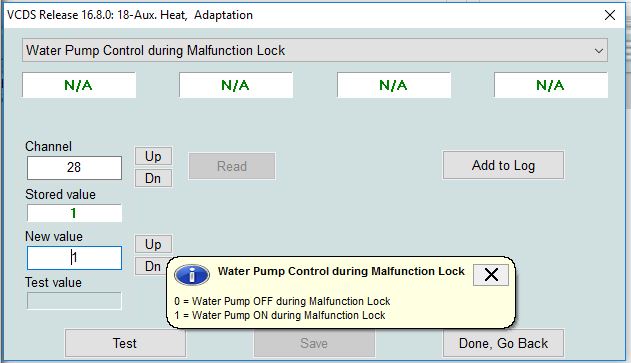
Task: Click the Save button
Action: (314, 343)
